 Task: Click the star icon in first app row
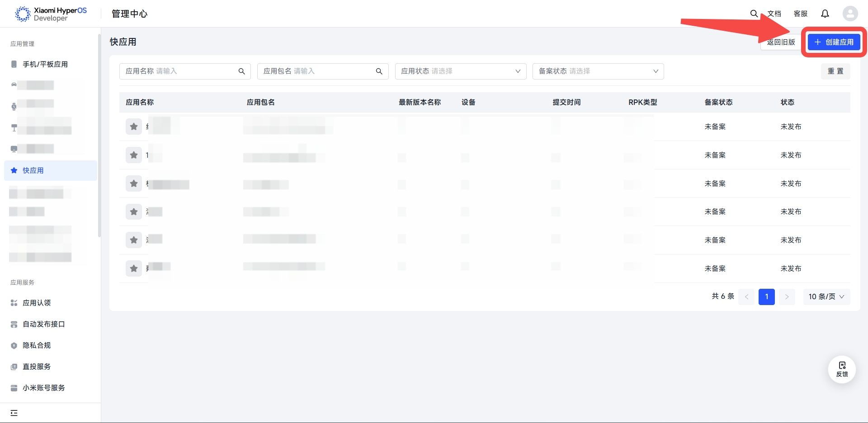(x=134, y=127)
